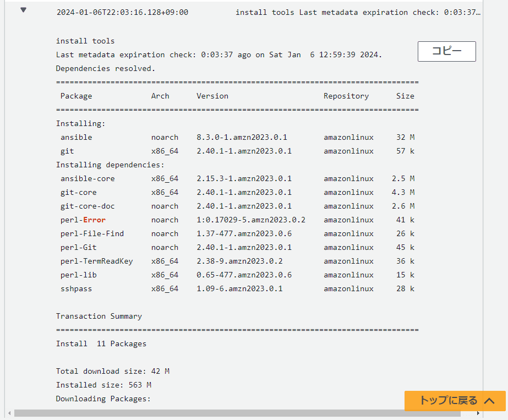Screen dimensions: 508x420
Task: Click the scrollbar right arrow
Action: pyautogui.click(x=478, y=413)
